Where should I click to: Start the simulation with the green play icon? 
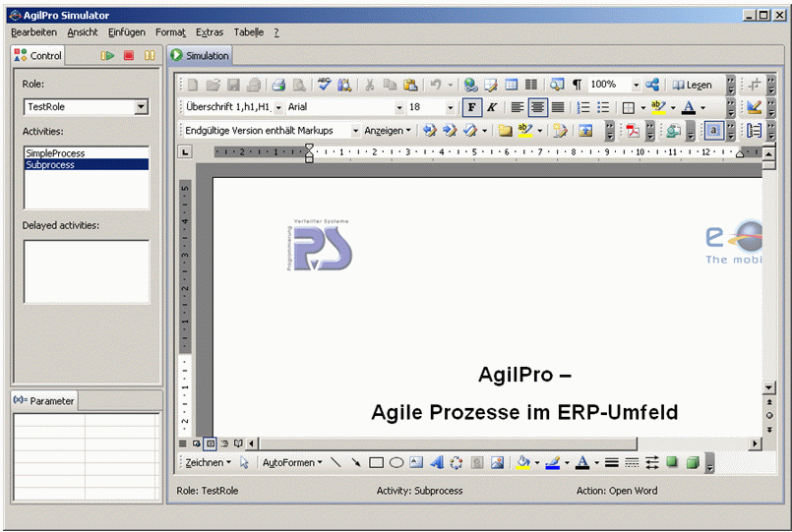107,55
